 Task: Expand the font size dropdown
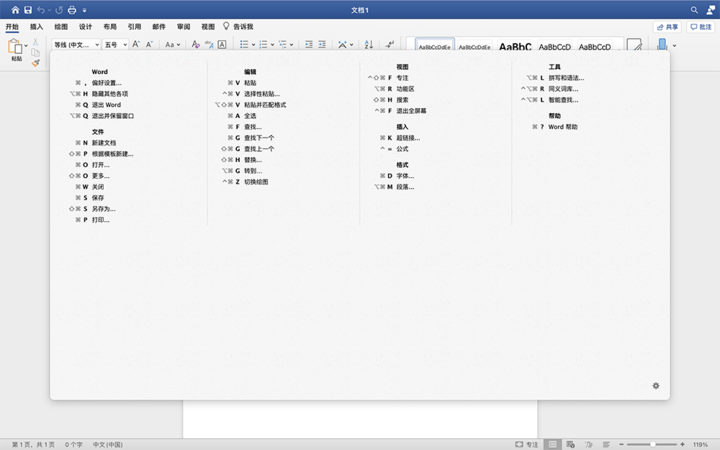tap(115, 45)
